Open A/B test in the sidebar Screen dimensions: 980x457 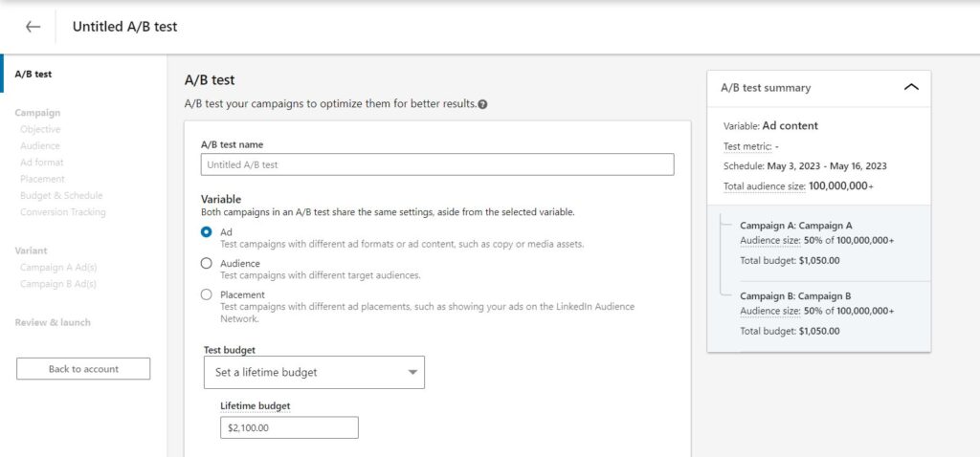(x=33, y=74)
